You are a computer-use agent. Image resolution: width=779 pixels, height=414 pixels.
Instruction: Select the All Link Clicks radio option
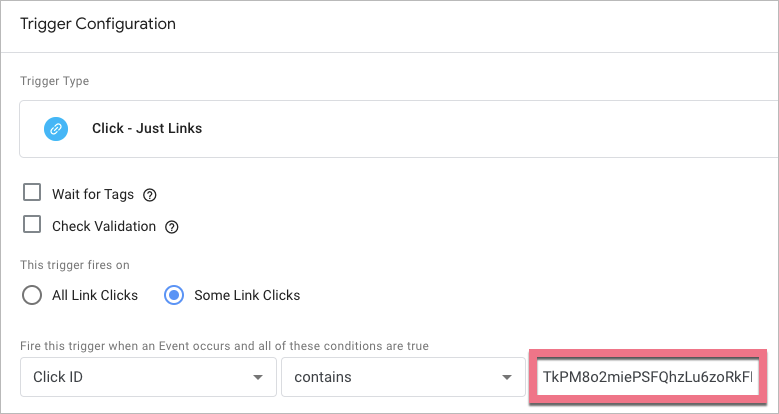[32, 295]
